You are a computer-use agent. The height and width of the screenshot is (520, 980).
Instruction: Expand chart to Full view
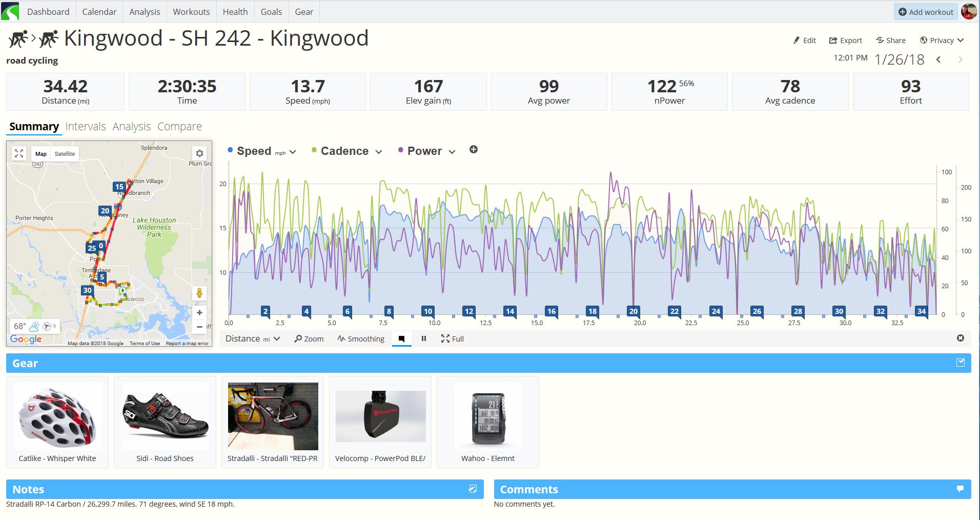tap(453, 338)
